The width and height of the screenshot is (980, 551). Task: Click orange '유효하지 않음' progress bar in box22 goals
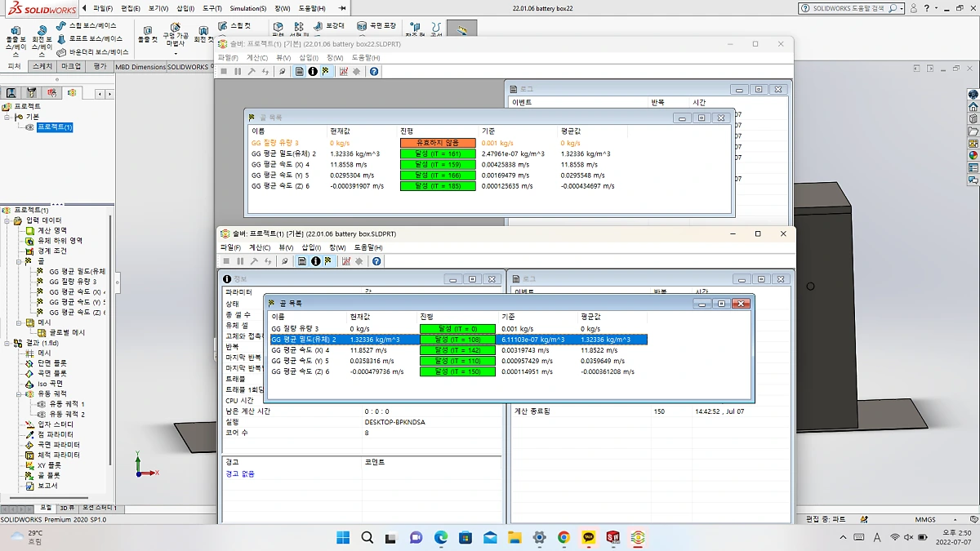click(438, 143)
